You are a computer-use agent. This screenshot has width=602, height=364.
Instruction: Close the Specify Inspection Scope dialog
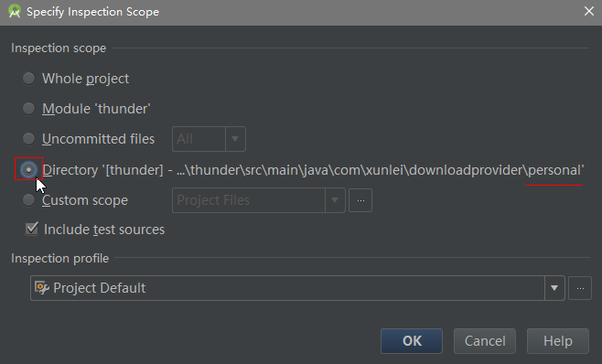click(589, 11)
